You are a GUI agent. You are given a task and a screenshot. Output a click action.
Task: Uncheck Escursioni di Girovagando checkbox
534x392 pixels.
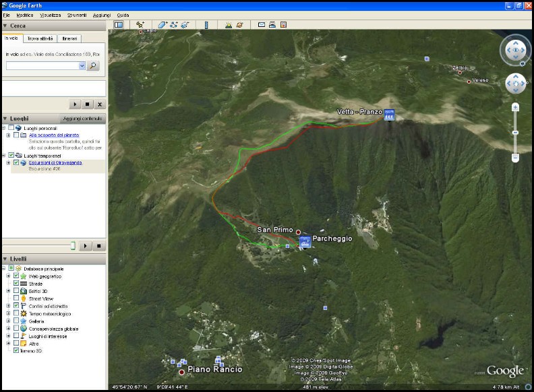coord(16,162)
